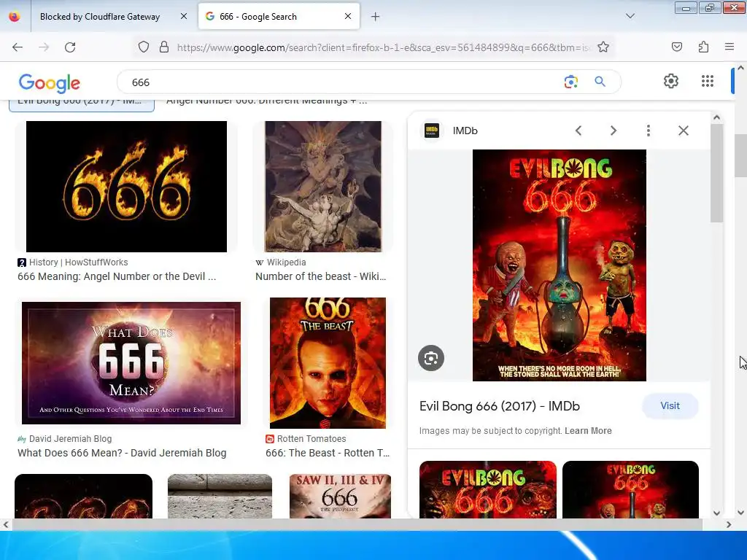Click horizontal scrollbar left arrow
The image size is (747, 560).
click(x=5, y=524)
